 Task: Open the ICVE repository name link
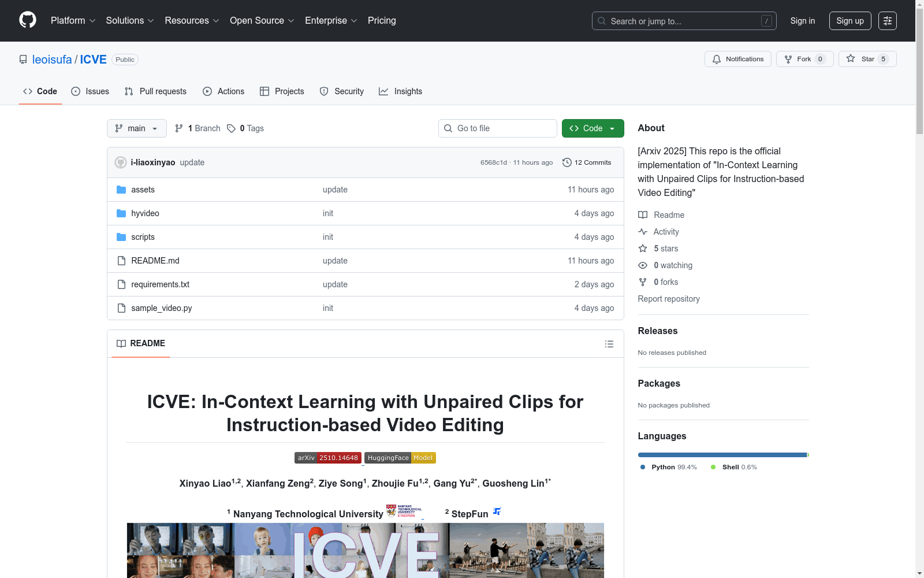pos(93,60)
